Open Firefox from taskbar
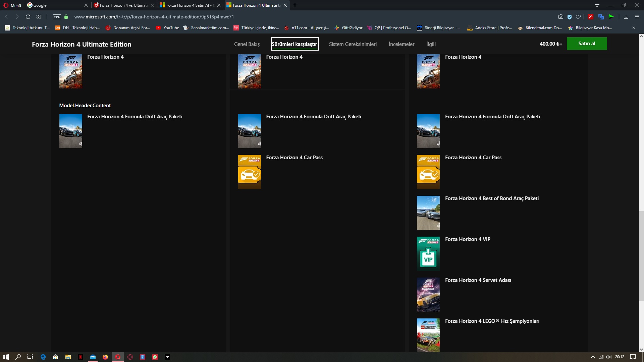Screen dimensions: 644x362 [105, 357]
